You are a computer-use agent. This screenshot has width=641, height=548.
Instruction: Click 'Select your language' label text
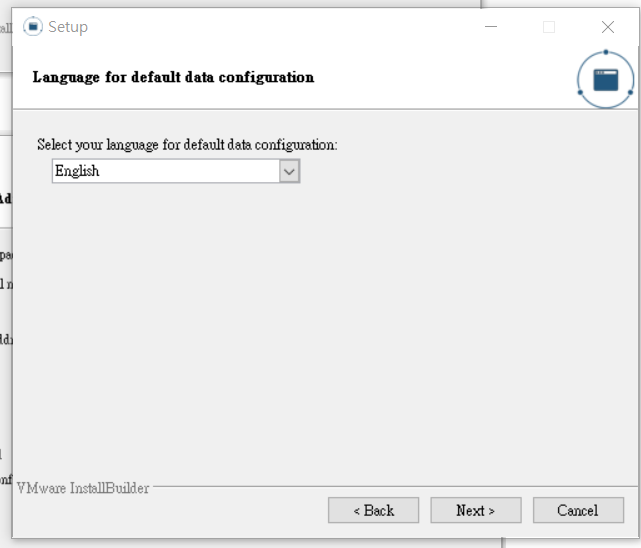tap(187, 145)
